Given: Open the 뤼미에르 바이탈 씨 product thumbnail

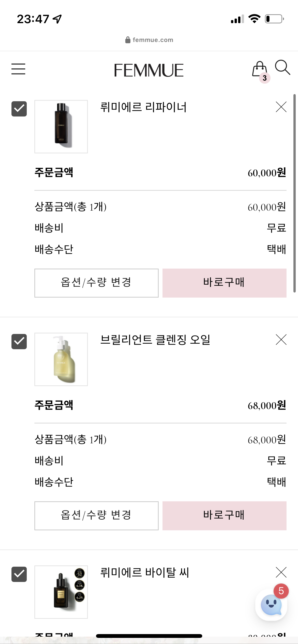Looking at the screenshot, I should [61, 592].
